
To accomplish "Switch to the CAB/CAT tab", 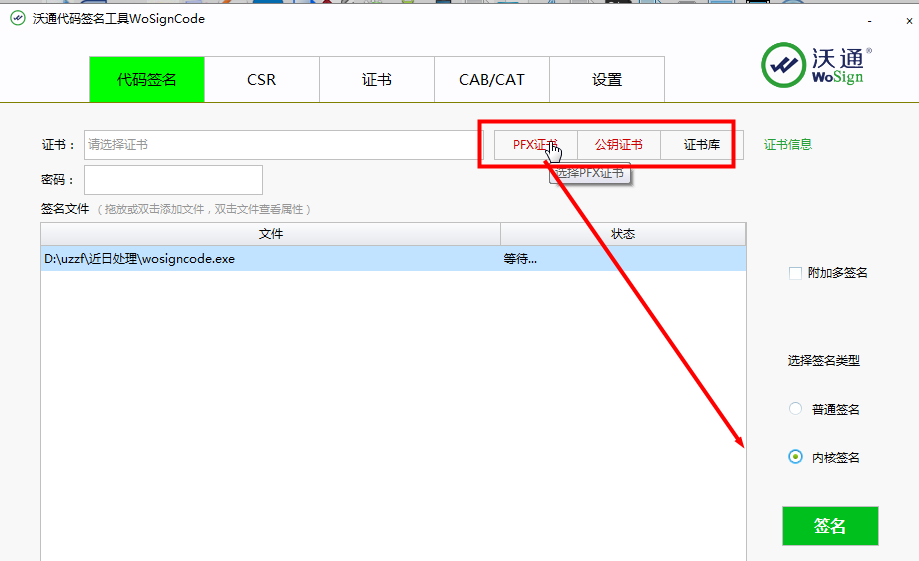I will pyautogui.click(x=491, y=79).
